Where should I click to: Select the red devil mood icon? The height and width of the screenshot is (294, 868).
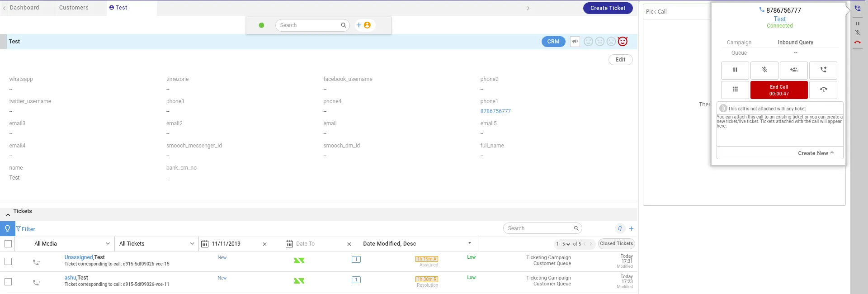(x=623, y=41)
